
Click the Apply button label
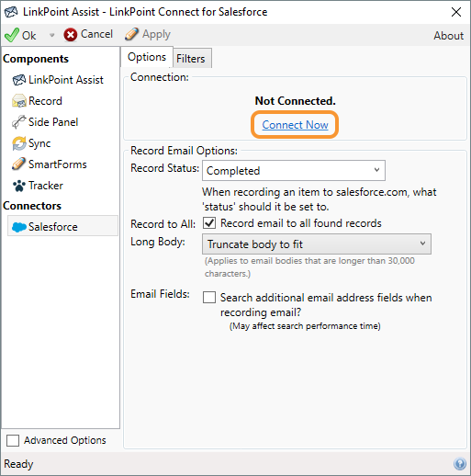pyautogui.click(x=156, y=34)
